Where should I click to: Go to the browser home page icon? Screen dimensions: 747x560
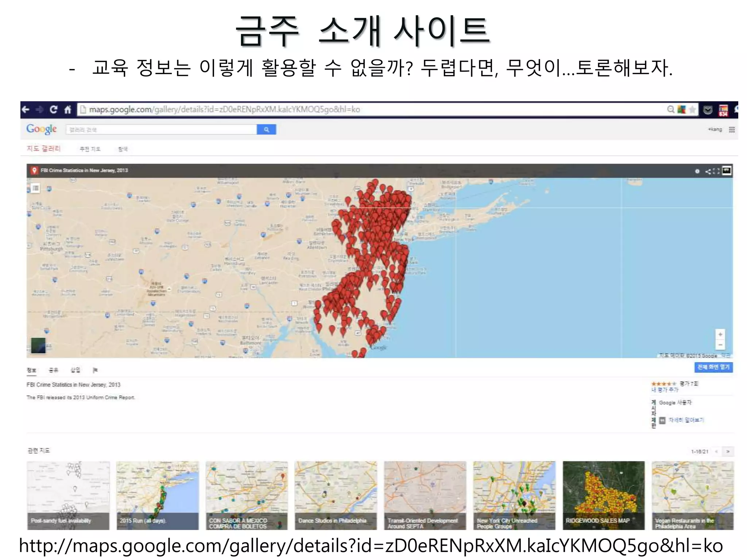pos(67,109)
